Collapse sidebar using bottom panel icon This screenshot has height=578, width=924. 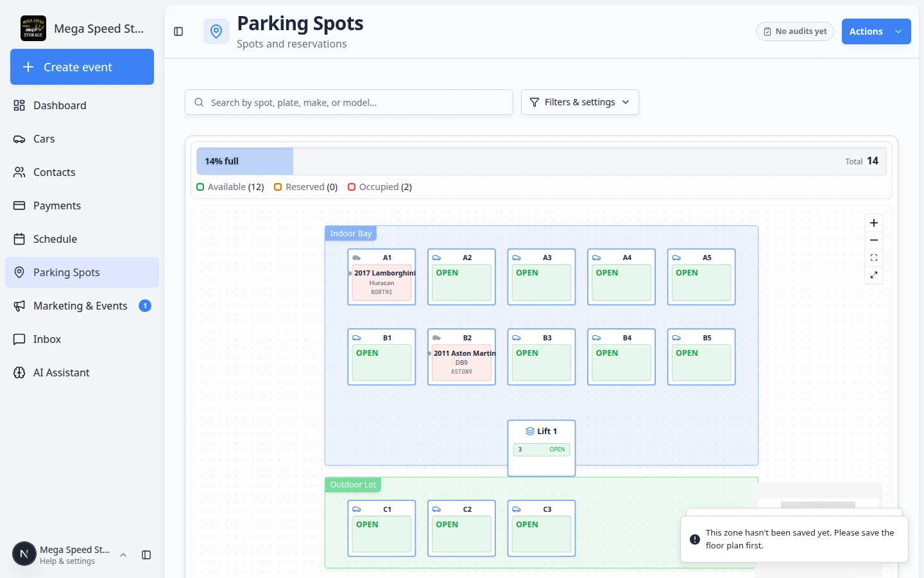146,555
